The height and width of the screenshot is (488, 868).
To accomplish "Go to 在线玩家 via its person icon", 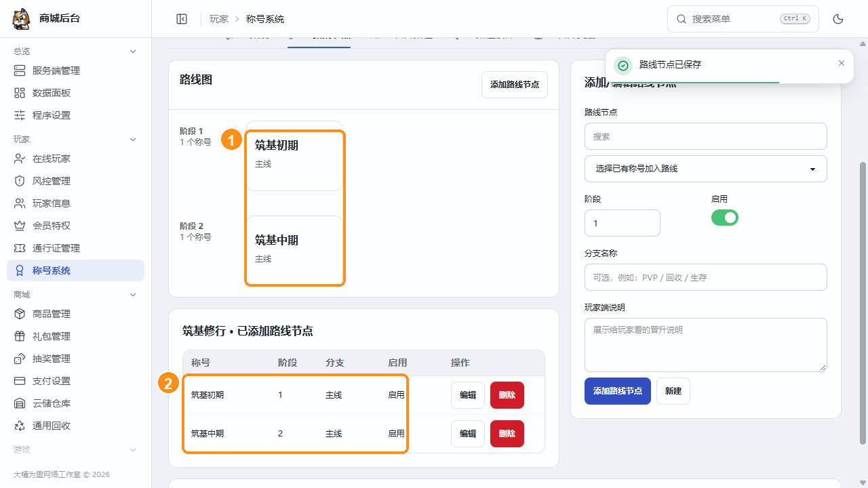I will tap(20, 159).
